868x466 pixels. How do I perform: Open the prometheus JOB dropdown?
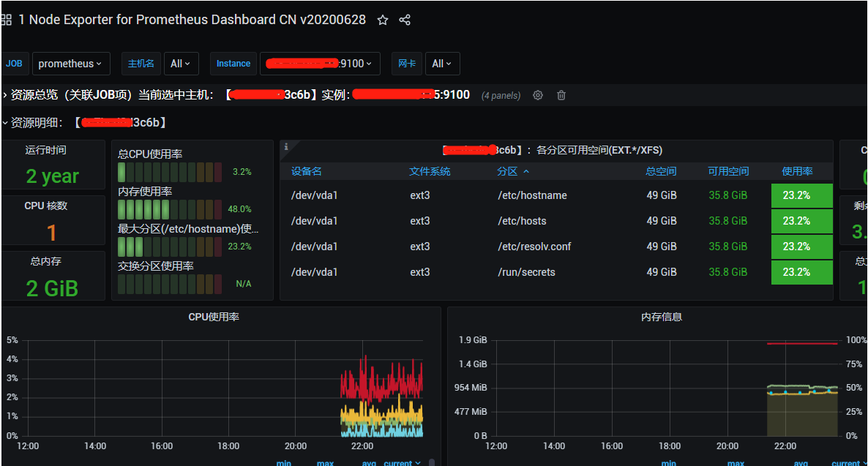[71, 64]
